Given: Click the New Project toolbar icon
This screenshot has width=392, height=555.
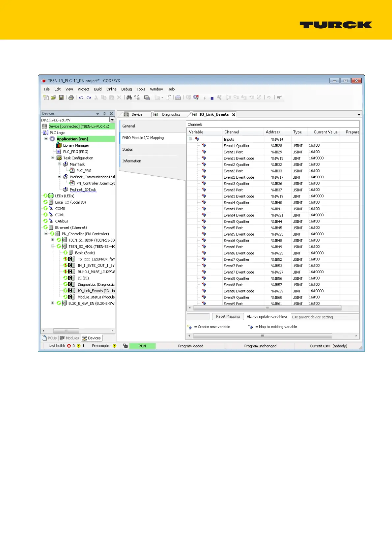Looking at the screenshot, I should pyautogui.click(x=46, y=98).
